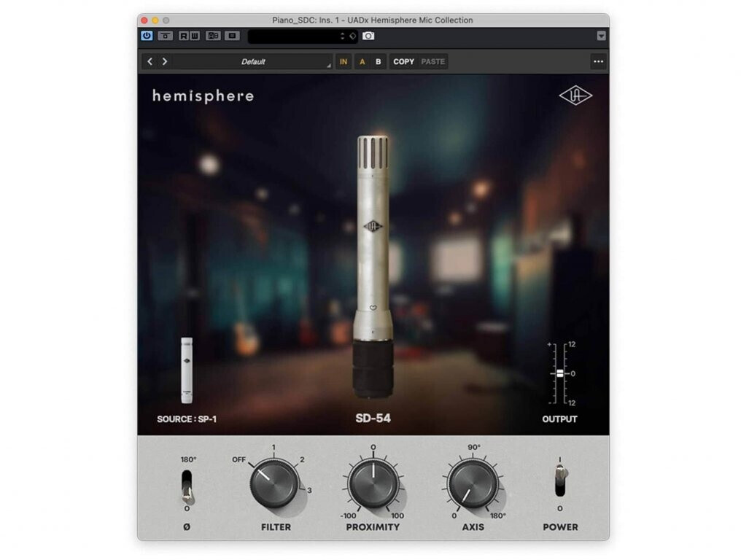Click the W write automation icon
This screenshot has width=741, height=560.
point(195,36)
